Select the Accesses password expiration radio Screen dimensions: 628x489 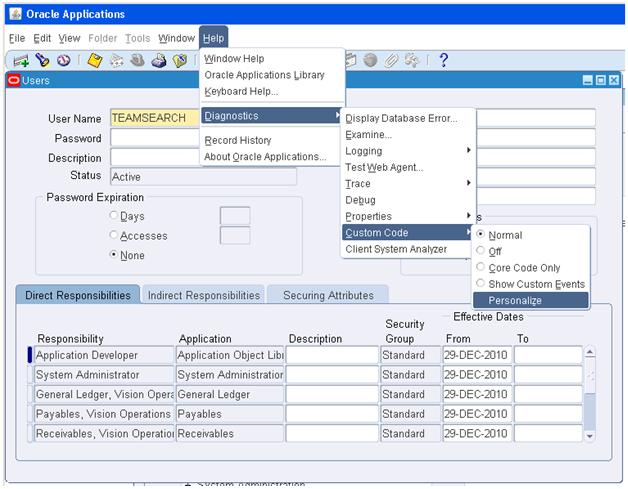click(114, 235)
